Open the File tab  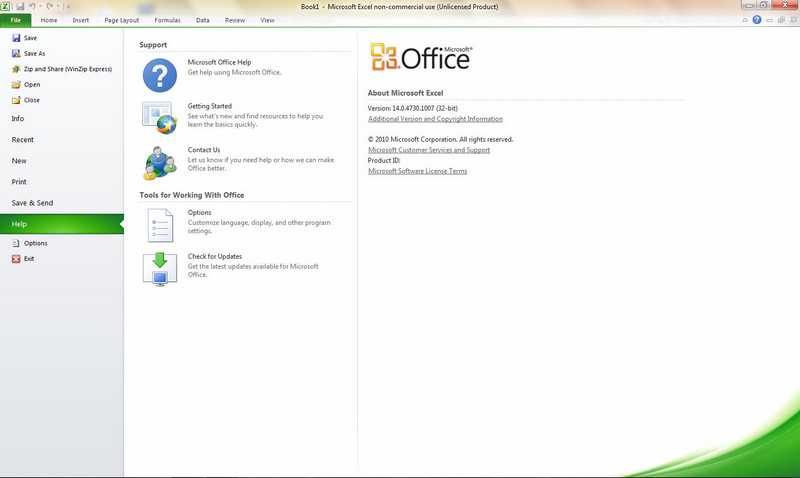pyautogui.click(x=16, y=20)
